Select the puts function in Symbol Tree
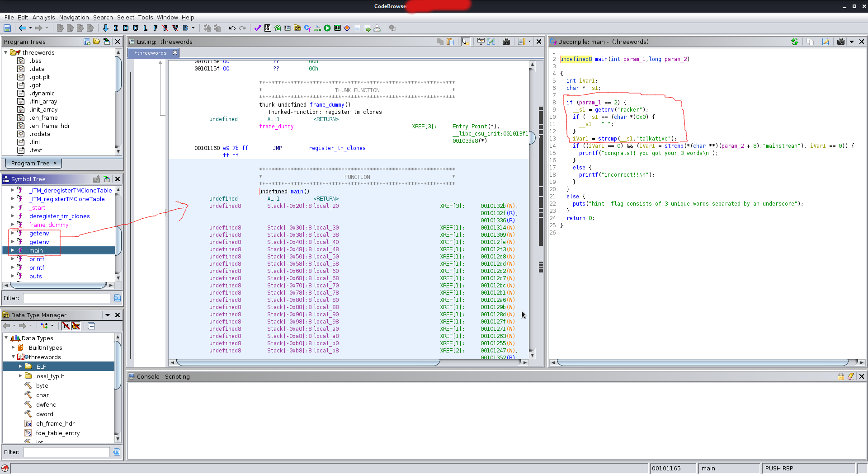 pyautogui.click(x=35, y=276)
